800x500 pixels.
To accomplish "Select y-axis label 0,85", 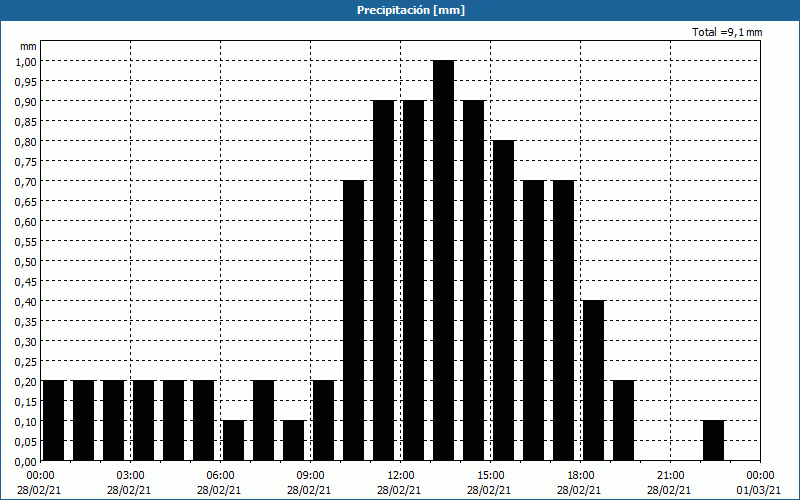I will (x=27, y=121).
